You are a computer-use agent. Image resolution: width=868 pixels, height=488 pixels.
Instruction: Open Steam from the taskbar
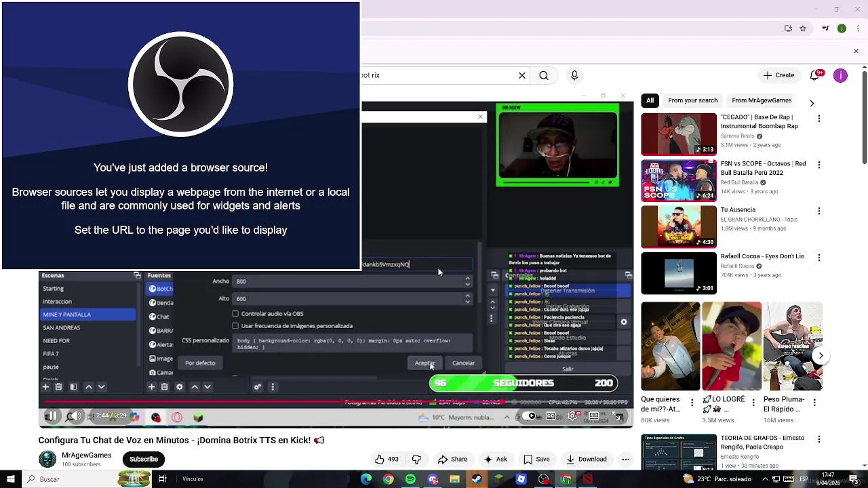(x=477, y=479)
